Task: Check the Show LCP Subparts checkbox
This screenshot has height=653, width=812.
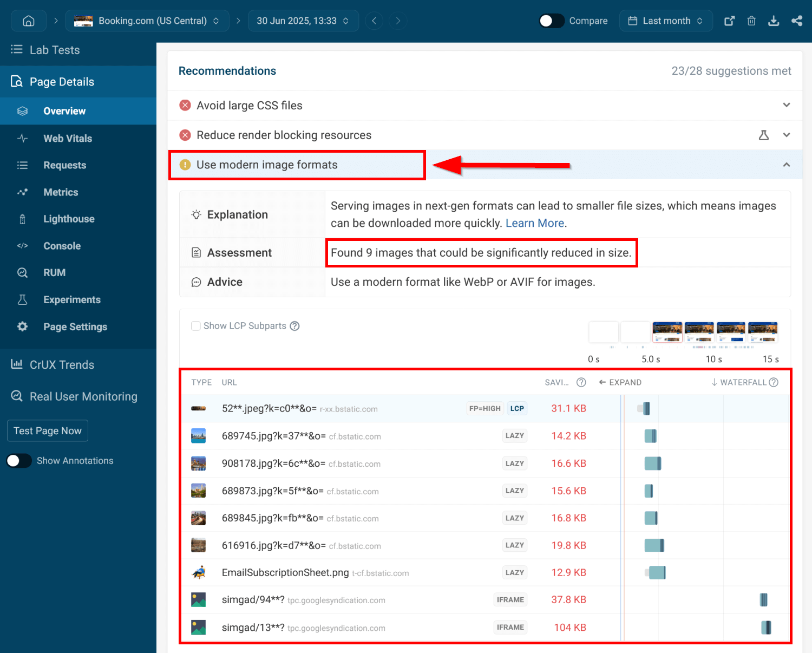Action: click(196, 326)
